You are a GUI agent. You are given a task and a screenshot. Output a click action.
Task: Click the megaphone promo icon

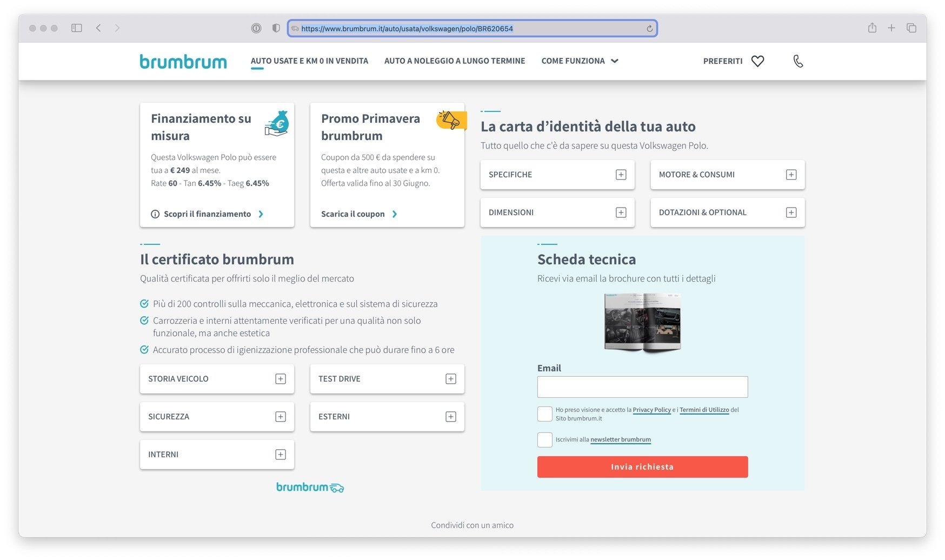coord(451,120)
